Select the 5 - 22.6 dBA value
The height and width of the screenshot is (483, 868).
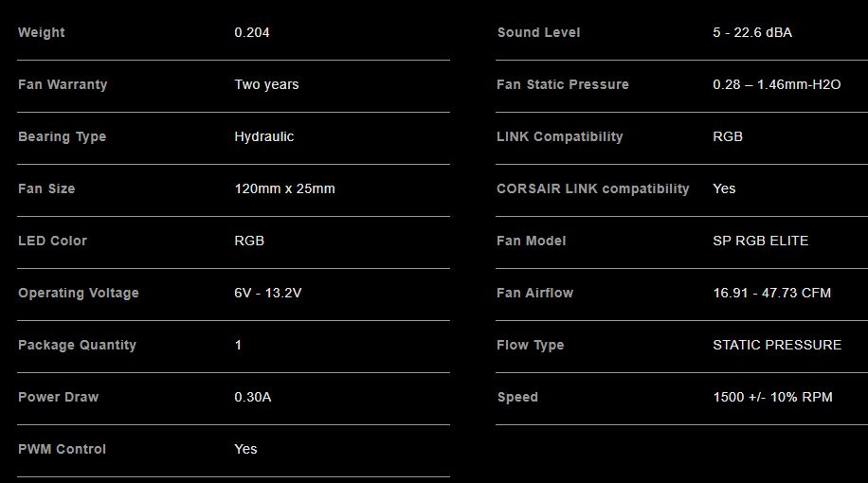[x=752, y=32]
